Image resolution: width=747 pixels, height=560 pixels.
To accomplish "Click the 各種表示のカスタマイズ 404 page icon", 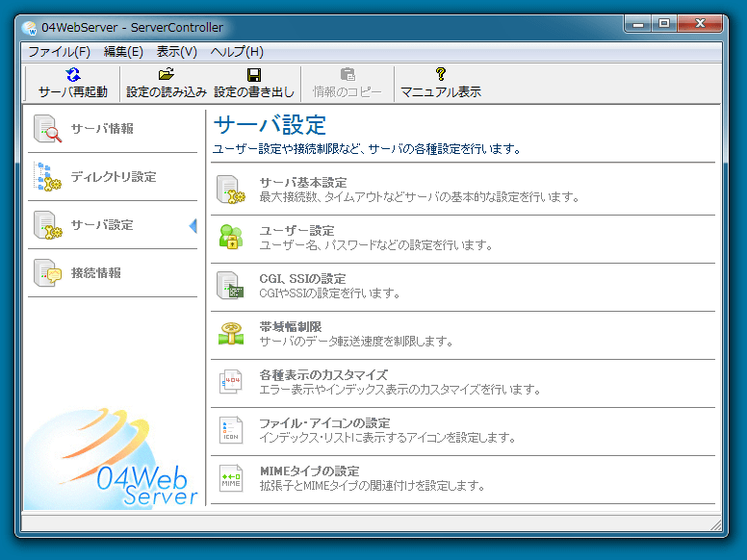I will [231, 381].
